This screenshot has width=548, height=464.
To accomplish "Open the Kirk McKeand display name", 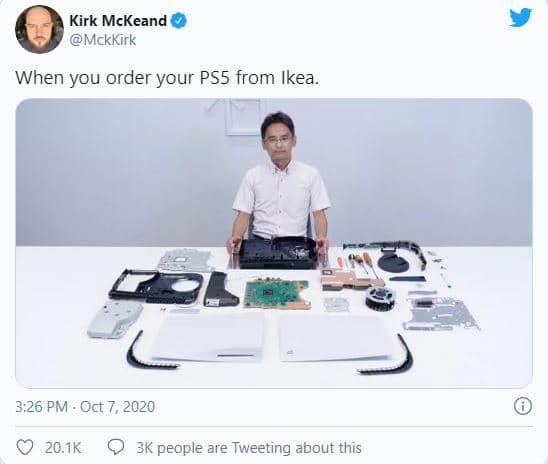I will (118, 21).
